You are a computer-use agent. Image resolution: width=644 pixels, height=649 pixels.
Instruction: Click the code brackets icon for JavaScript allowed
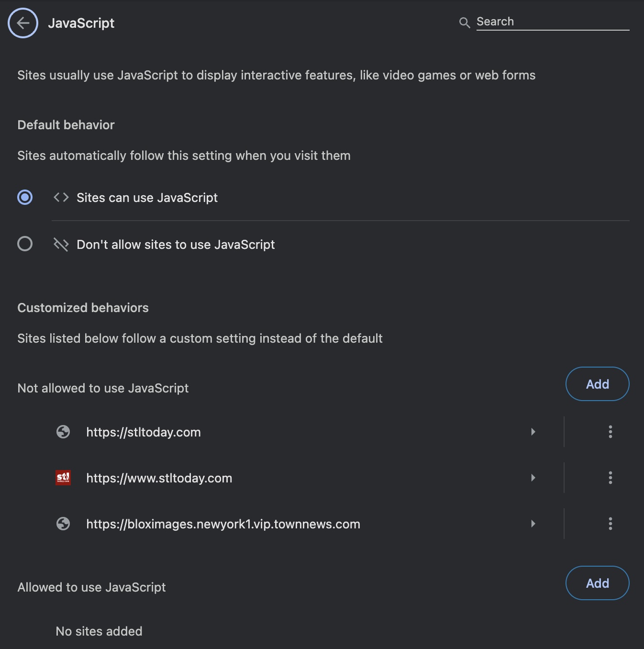point(61,197)
